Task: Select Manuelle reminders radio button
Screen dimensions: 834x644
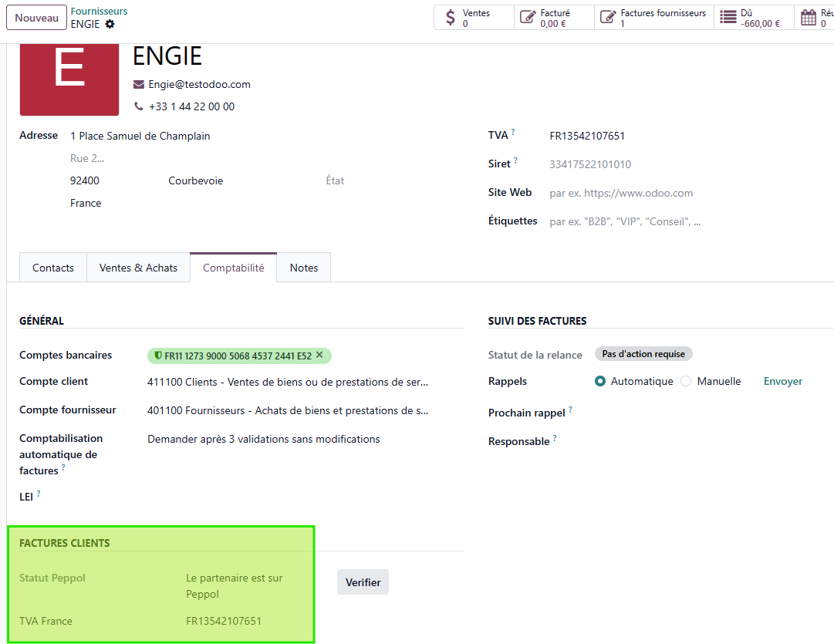Action: [686, 381]
